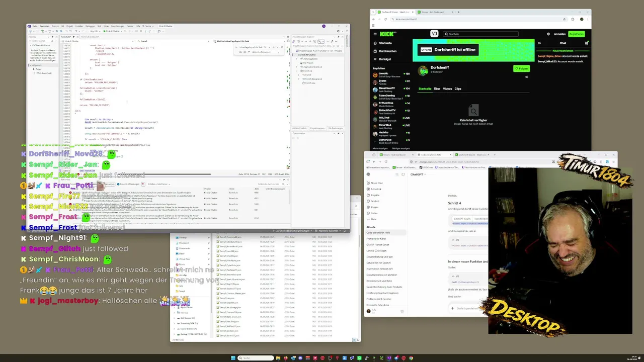644x362 pixels.
Task: Switch to the Videos tab on Dorfsheriff's channel
Action: [447, 88]
